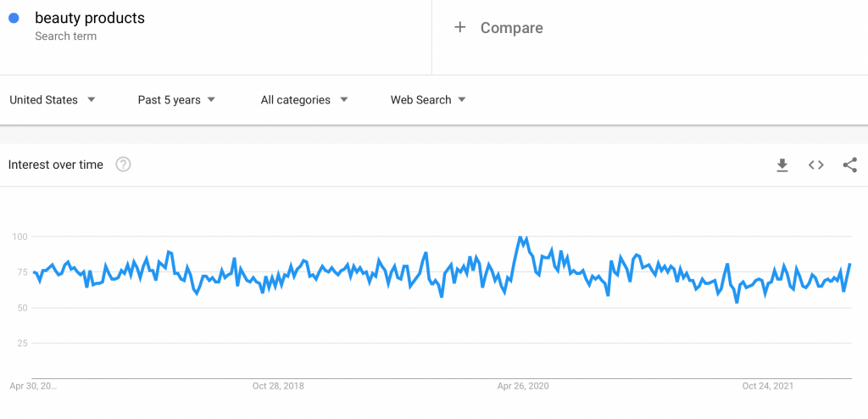Image resolution: width=868 pixels, height=419 pixels.
Task: Open the Past 5 years dropdown
Action: [176, 100]
